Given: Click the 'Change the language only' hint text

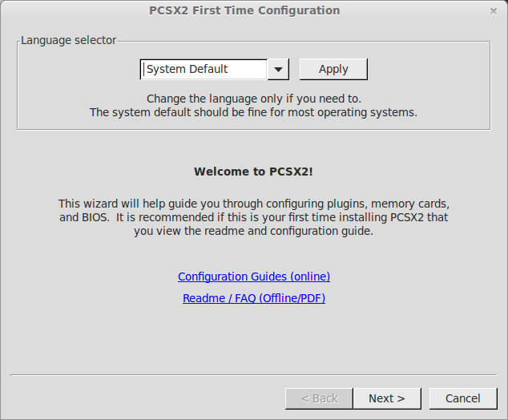Looking at the screenshot, I should (x=253, y=99).
